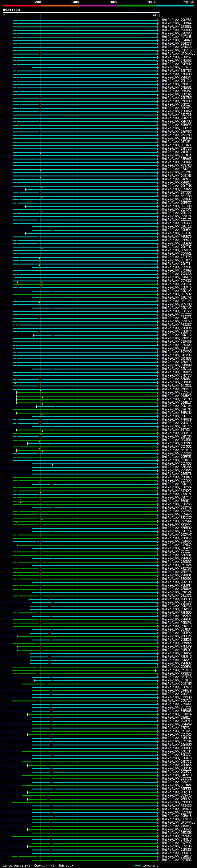
Task: Open hit UniRef100_C4JBY9
Action: (177, 396)
